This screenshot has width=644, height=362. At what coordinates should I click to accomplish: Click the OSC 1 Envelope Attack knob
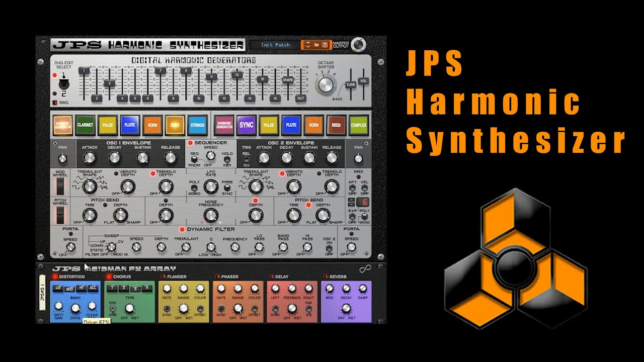pyautogui.click(x=90, y=158)
